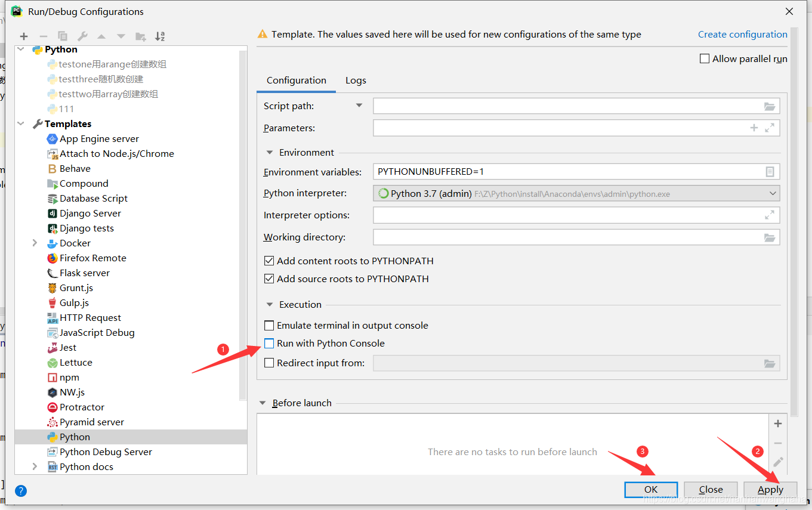812x510 pixels.
Task: Click the Sort Configurations alphabetically icon
Action: 160,36
